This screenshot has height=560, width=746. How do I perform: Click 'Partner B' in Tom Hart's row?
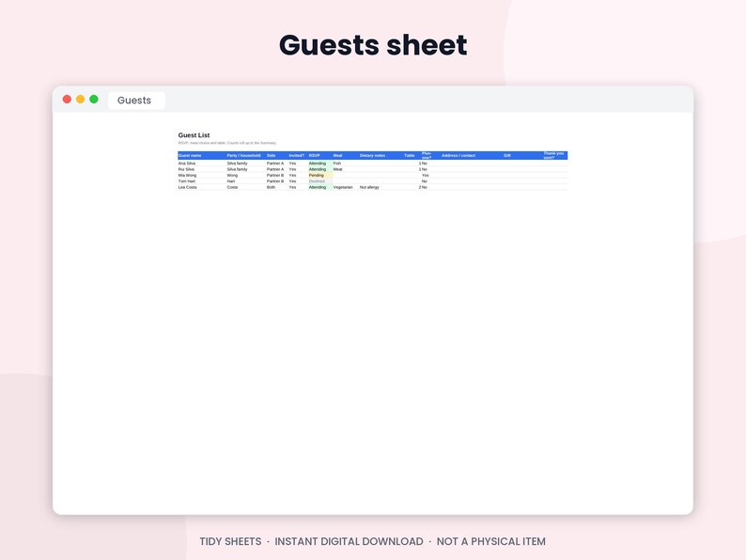coord(275,181)
